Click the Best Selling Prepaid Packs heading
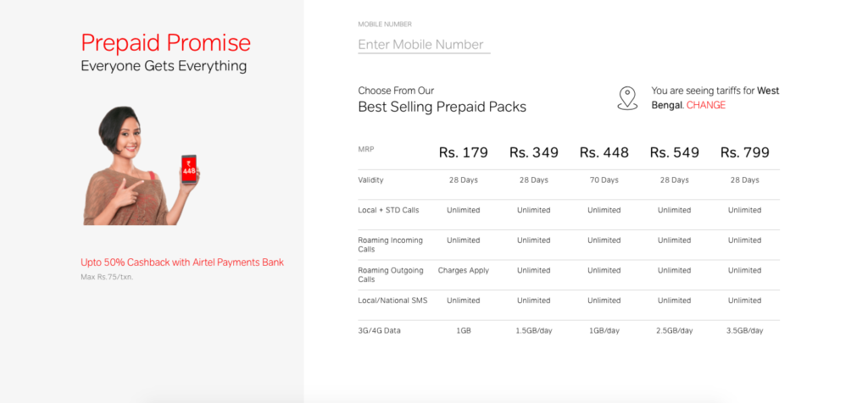 click(442, 107)
